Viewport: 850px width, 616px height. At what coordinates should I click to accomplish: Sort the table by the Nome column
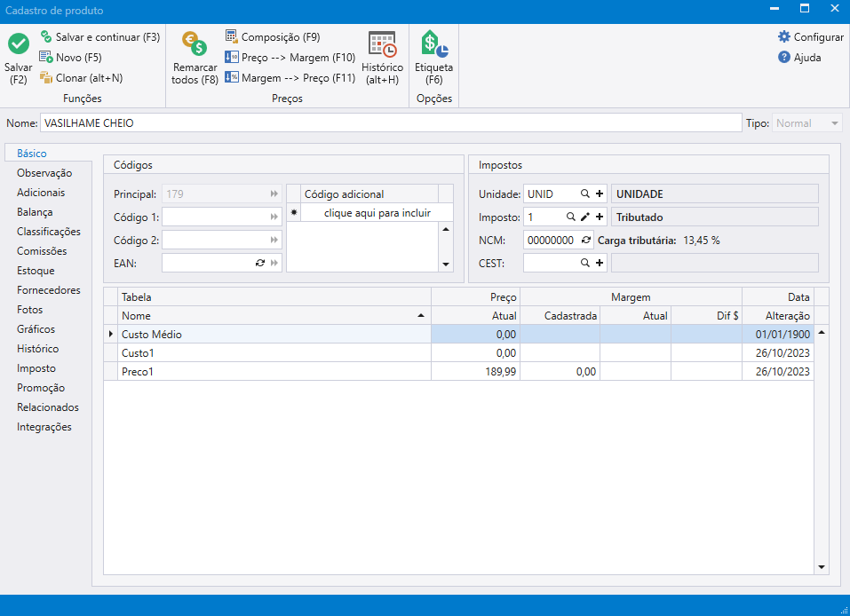[x=274, y=315]
